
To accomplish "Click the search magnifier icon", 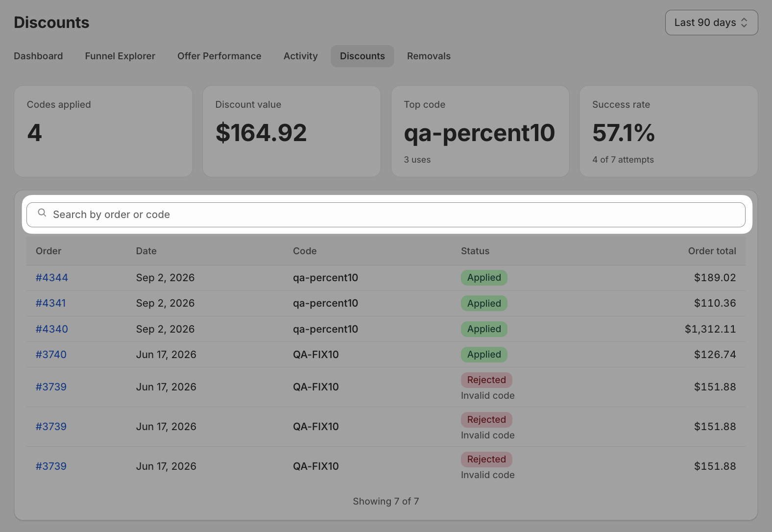I will click(42, 213).
